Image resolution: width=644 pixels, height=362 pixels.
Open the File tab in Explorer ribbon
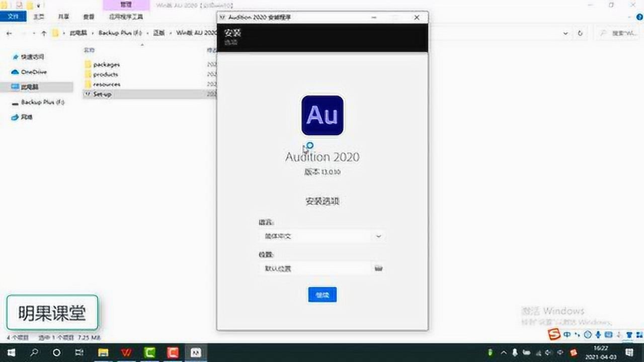13,17
